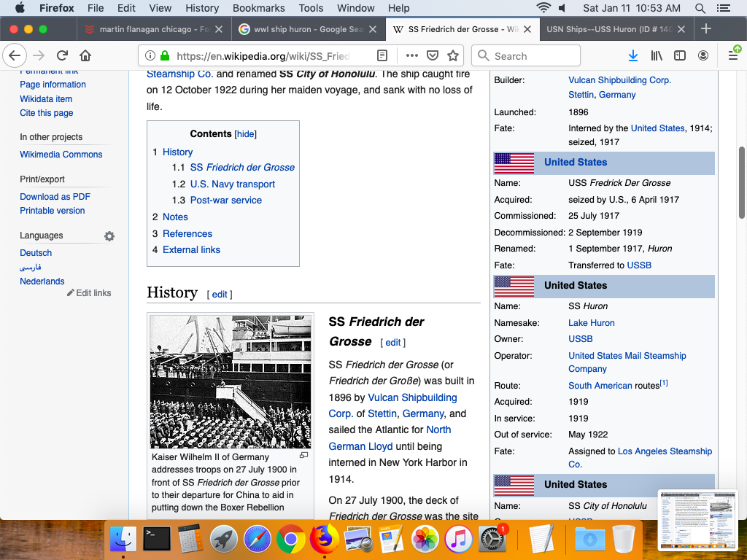Open the Firefox hamburger menu
The image size is (747, 560).
[733, 55]
